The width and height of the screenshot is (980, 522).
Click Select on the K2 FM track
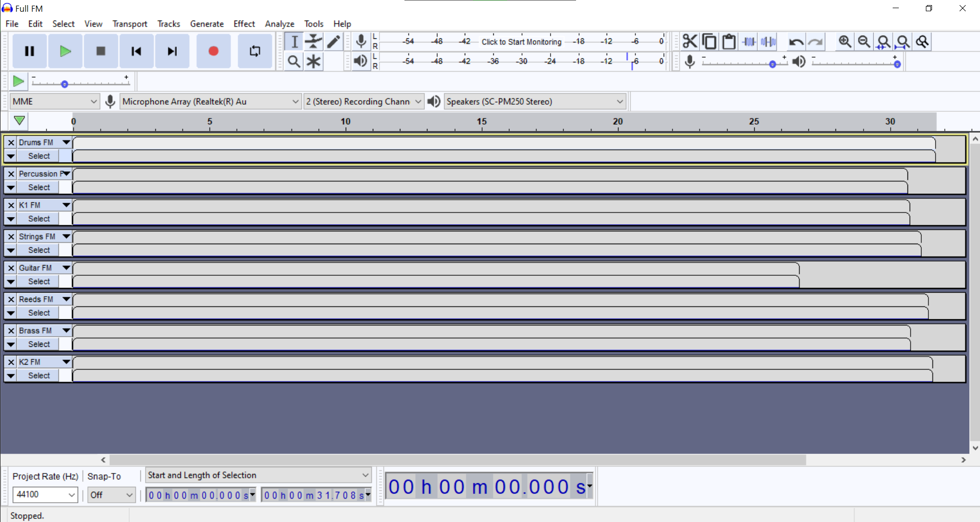tap(39, 375)
